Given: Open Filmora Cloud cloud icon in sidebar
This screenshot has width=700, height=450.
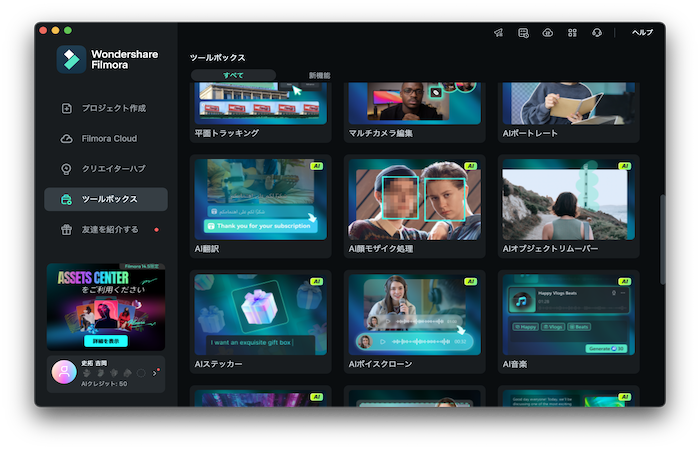Looking at the screenshot, I should [x=67, y=138].
